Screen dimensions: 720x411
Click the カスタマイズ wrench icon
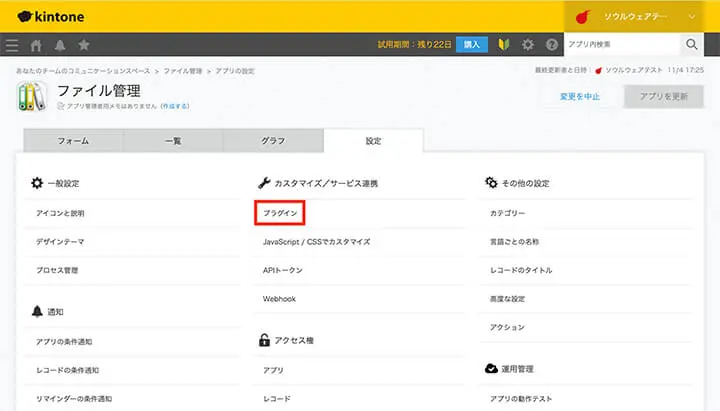[264, 183]
